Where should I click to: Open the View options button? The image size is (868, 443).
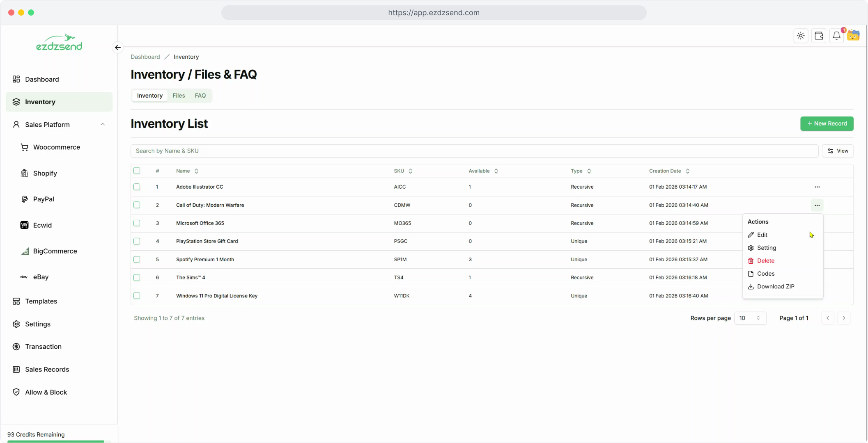click(x=838, y=151)
